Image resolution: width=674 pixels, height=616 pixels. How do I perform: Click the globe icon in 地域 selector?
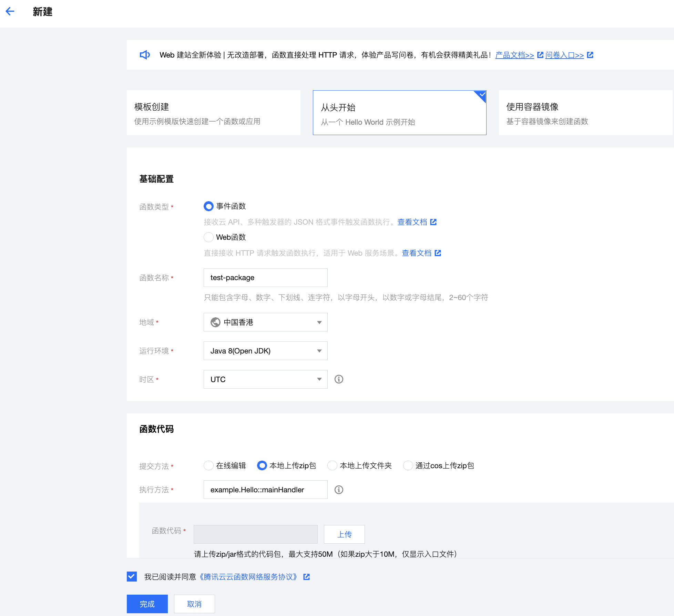click(x=216, y=322)
